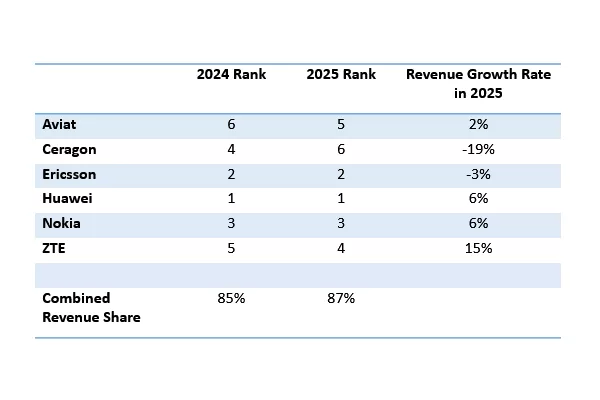
Task: Click Aviat's 2025 rank value 5
Action: pos(341,124)
